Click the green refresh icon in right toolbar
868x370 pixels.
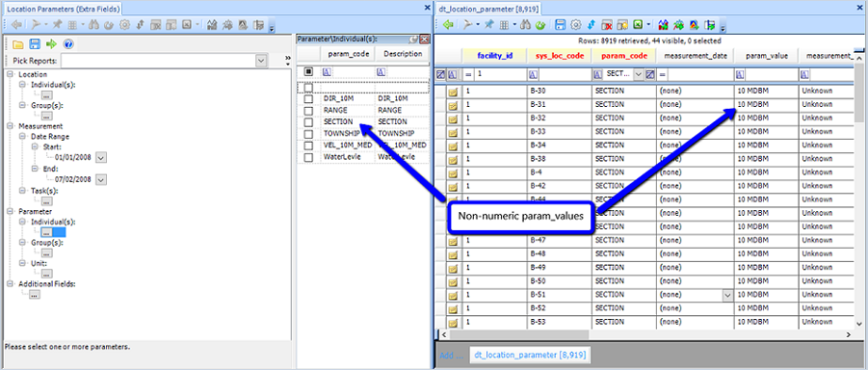coord(539,24)
